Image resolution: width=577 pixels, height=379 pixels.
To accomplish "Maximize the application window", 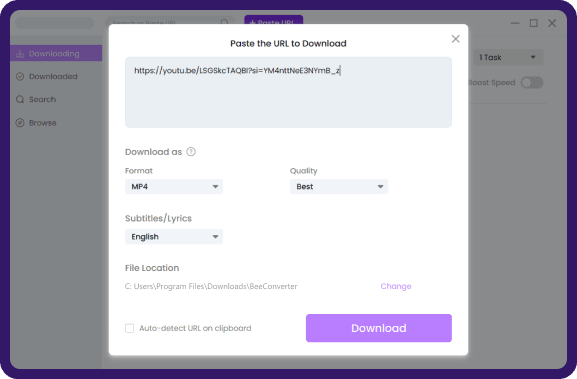I will coord(534,23).
